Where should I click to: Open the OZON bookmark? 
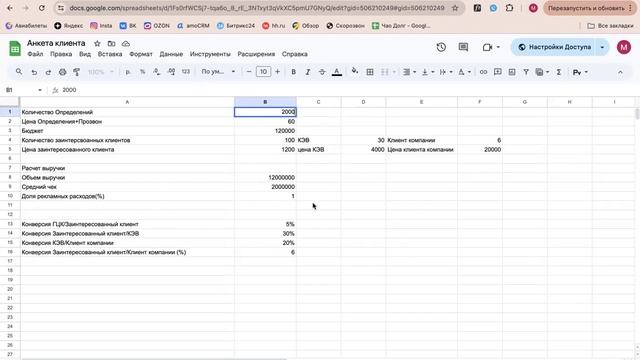pyautogui.click(x=157, y=26)
